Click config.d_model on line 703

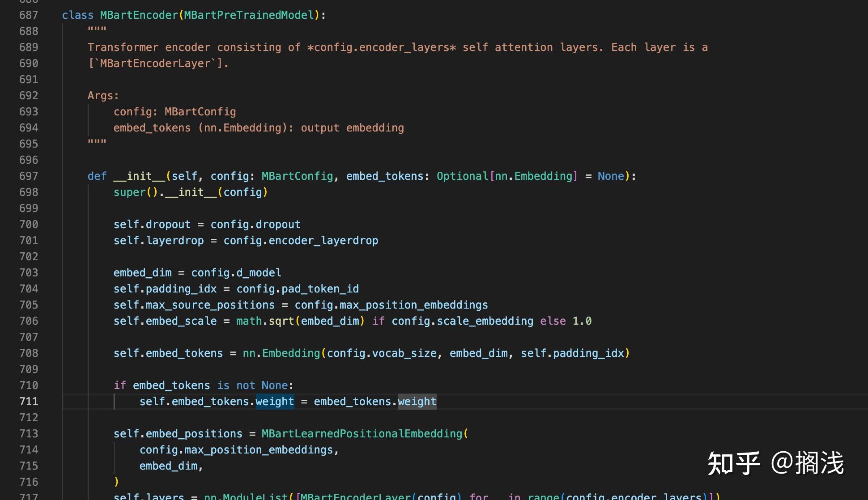[x=236, y=272]
